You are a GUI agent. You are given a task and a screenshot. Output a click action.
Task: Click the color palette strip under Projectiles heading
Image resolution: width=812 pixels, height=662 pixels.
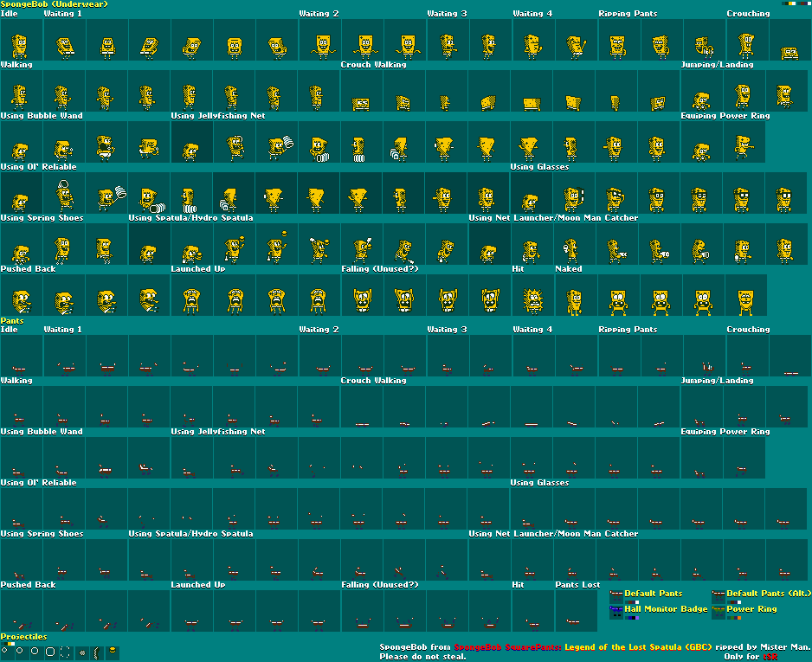[x=9, y=643]
